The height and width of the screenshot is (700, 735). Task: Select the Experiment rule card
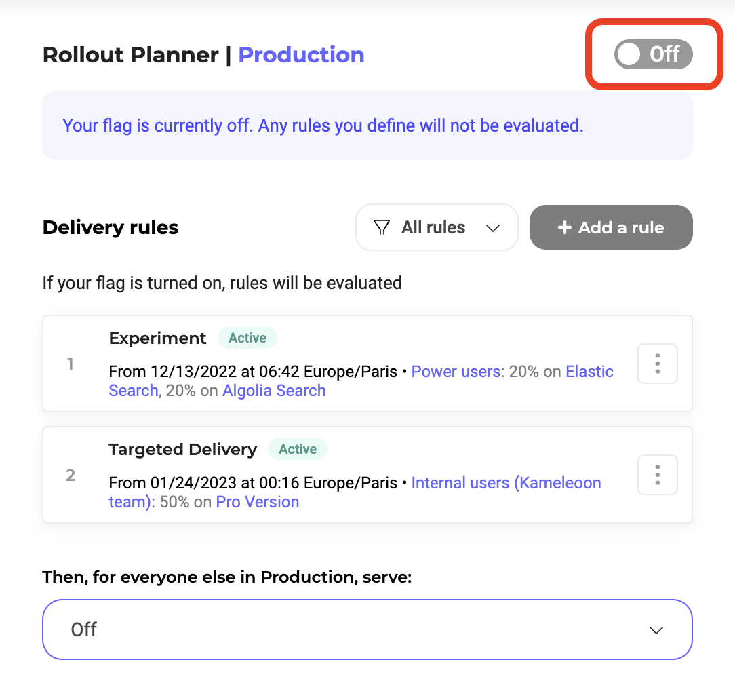point(339,364)
